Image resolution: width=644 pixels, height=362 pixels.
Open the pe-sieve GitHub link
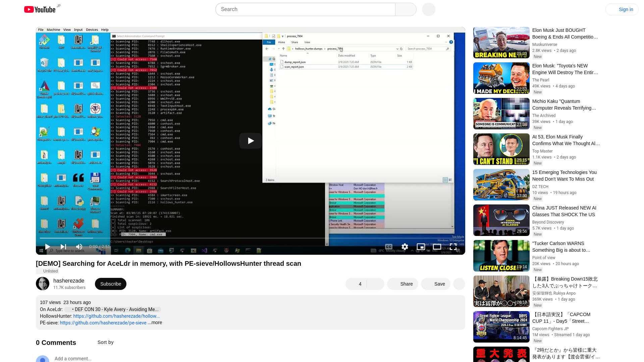103,323
